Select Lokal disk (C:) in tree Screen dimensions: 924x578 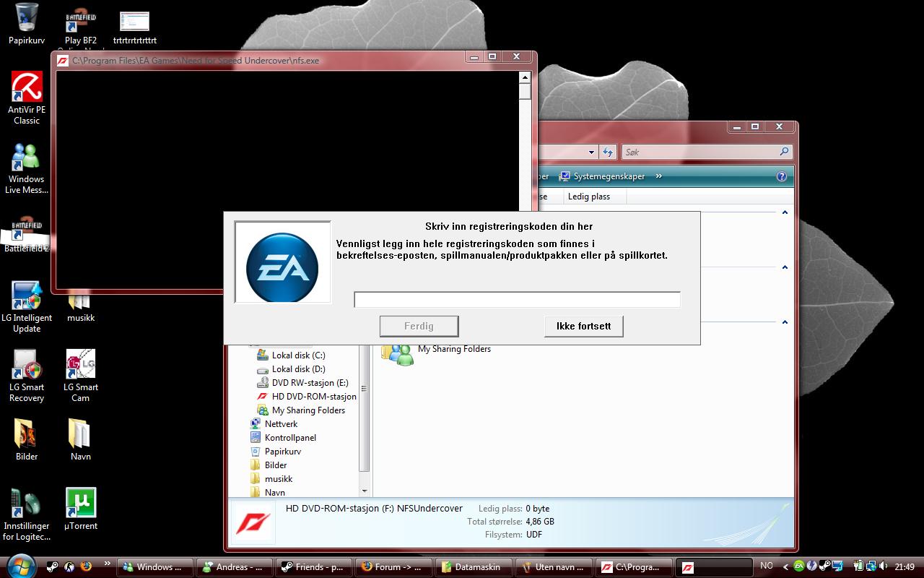[291, 355]
